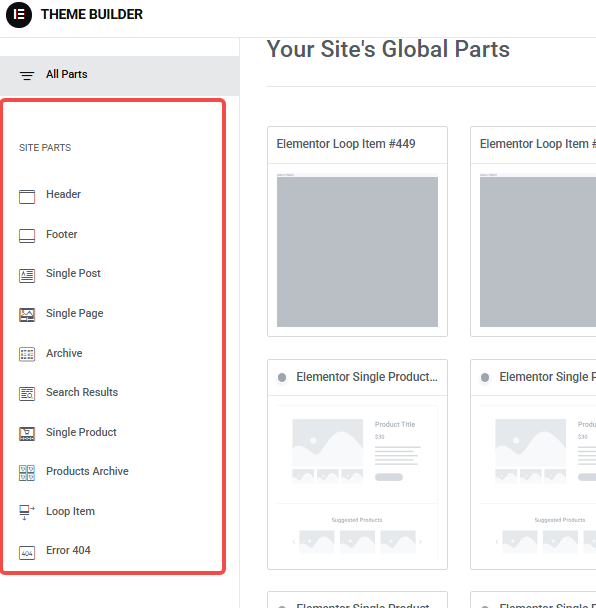Click status dot on first Single Product card

pyautogui.click(x=282, y=377)
